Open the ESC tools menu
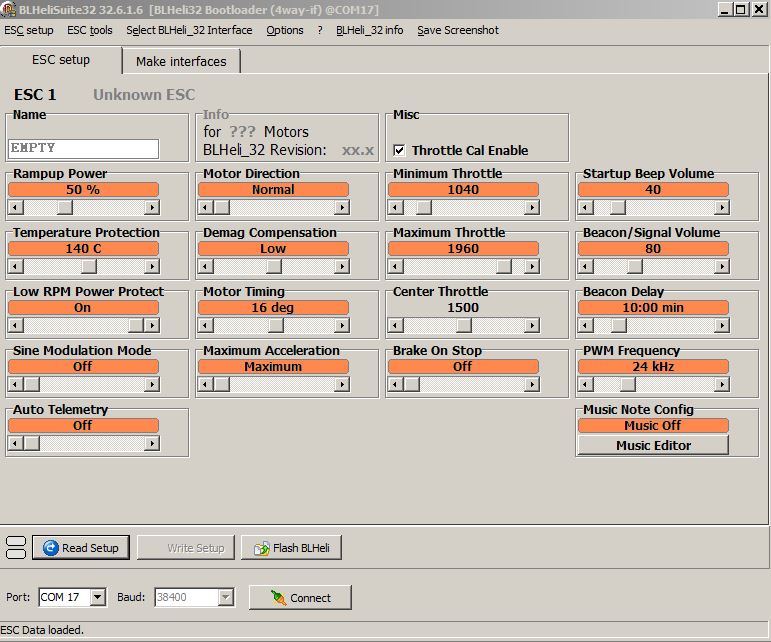This screenshot has height=642, width=771. pos(89,30)
